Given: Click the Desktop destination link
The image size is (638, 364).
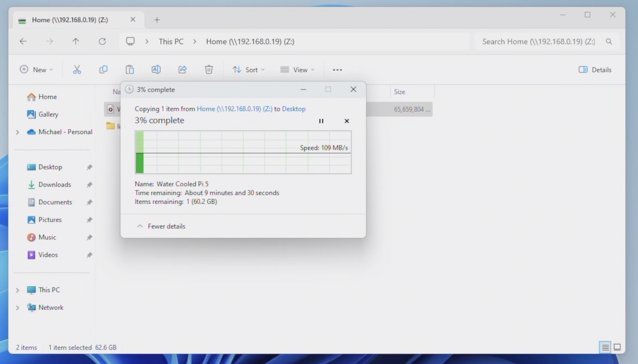Looking at the screenshot, I should click(x=293, y=109).
